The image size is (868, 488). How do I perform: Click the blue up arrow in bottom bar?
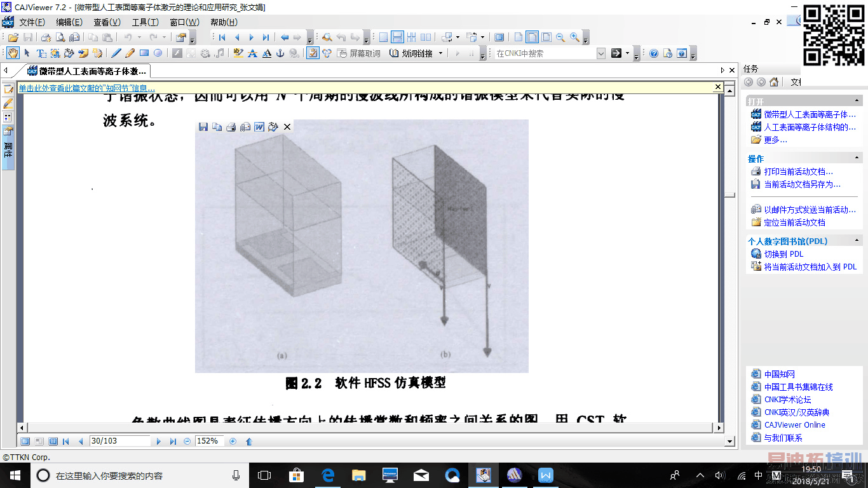pos(249,441)
